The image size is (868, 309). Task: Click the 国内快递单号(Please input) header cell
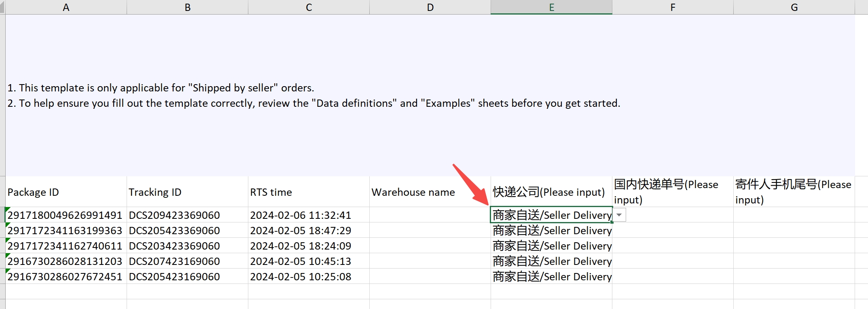(673, 192)
